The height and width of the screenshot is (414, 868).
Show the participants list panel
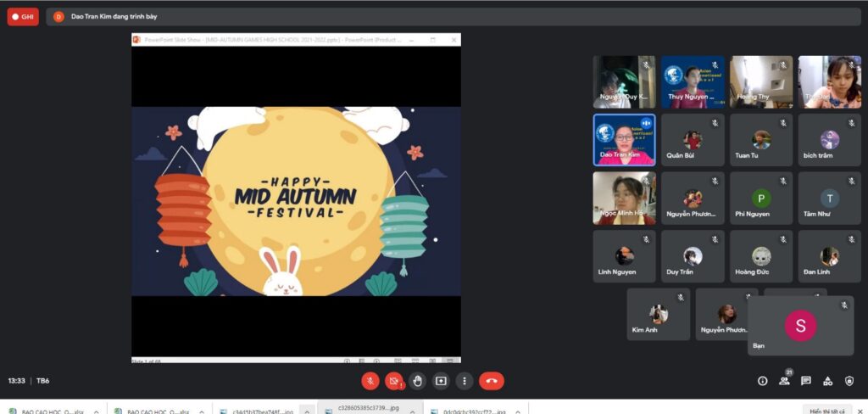[x=784, y=381]
